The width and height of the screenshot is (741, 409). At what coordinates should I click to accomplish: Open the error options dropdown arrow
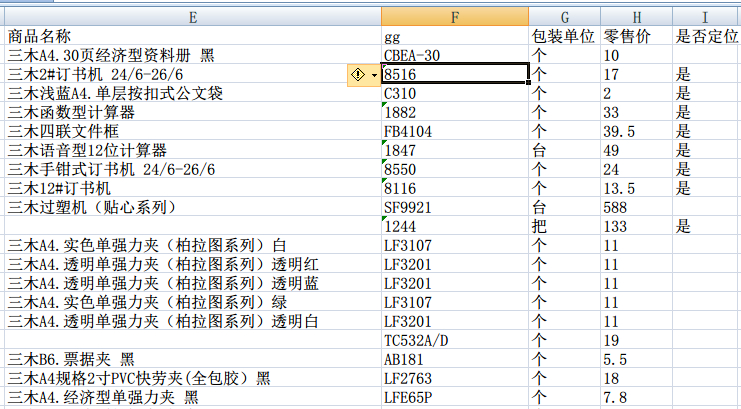coord(374,75)
